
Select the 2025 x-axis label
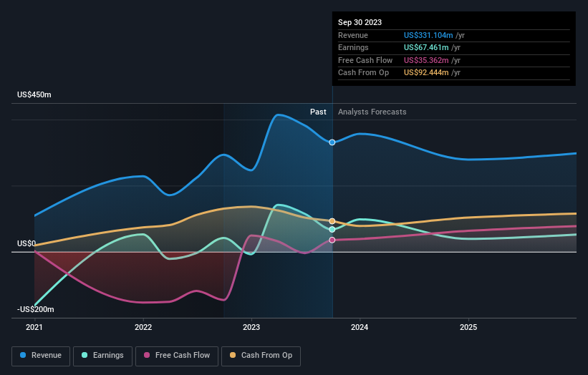click(468, 327)
